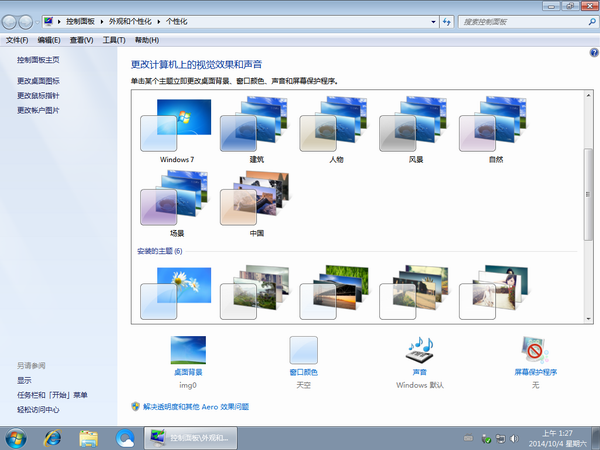600x450 pixels.
Task: Open 显示 under 另请参阅
Action: click(24, 380)
